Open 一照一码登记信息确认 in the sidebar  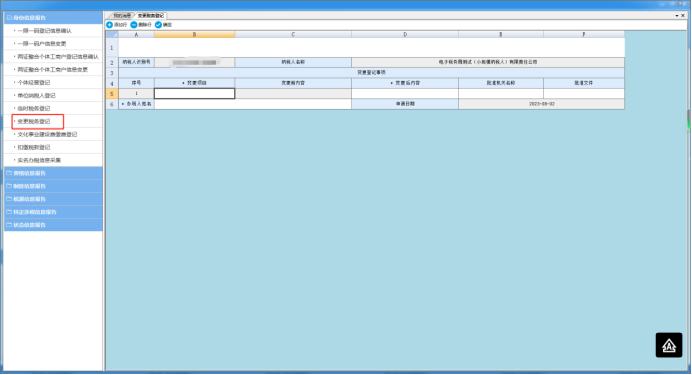[x=44, y=31]
